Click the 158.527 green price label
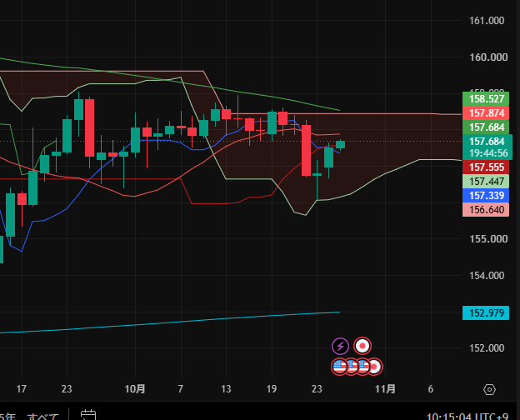 coord(486,99)
